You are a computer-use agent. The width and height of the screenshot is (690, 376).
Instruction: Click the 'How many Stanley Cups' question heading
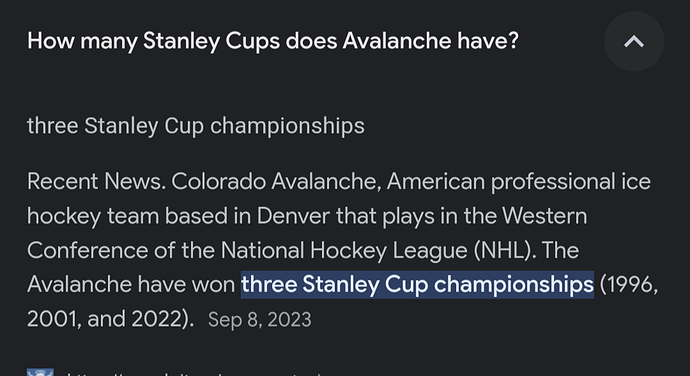(273, 41)
